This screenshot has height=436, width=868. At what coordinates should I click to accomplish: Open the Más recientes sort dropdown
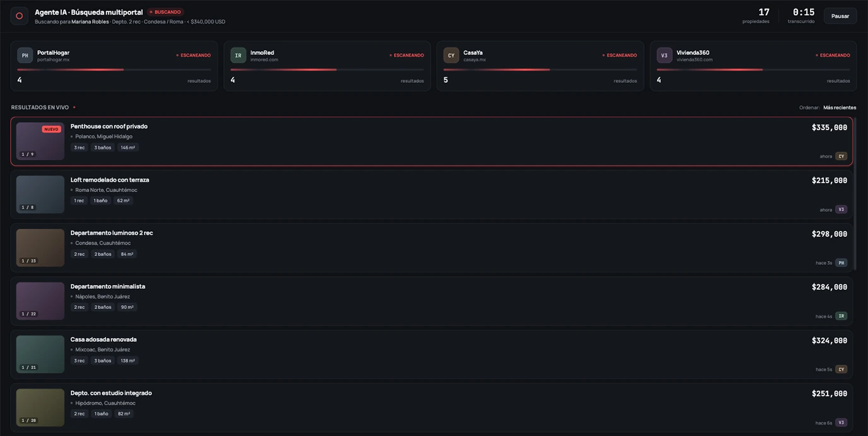click(x=840, y=107)
